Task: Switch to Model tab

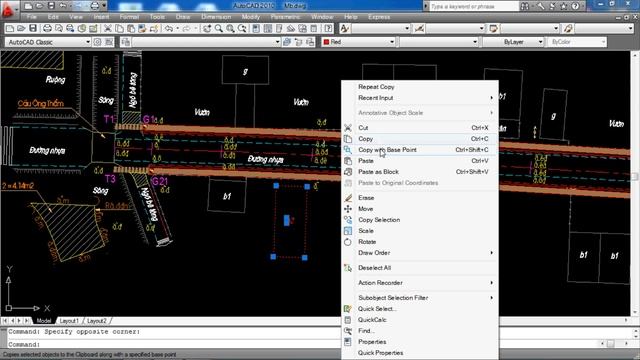Action: pos(44,321)
